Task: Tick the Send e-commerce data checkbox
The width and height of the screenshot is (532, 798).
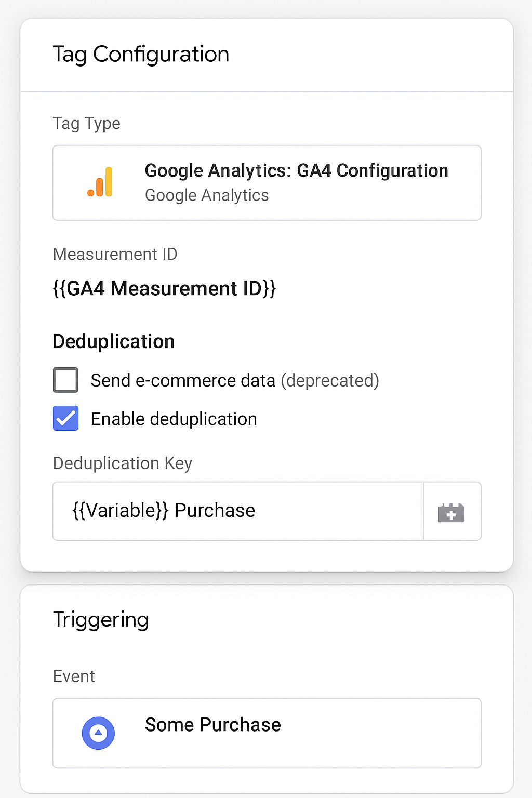Action: pos(66,380)
